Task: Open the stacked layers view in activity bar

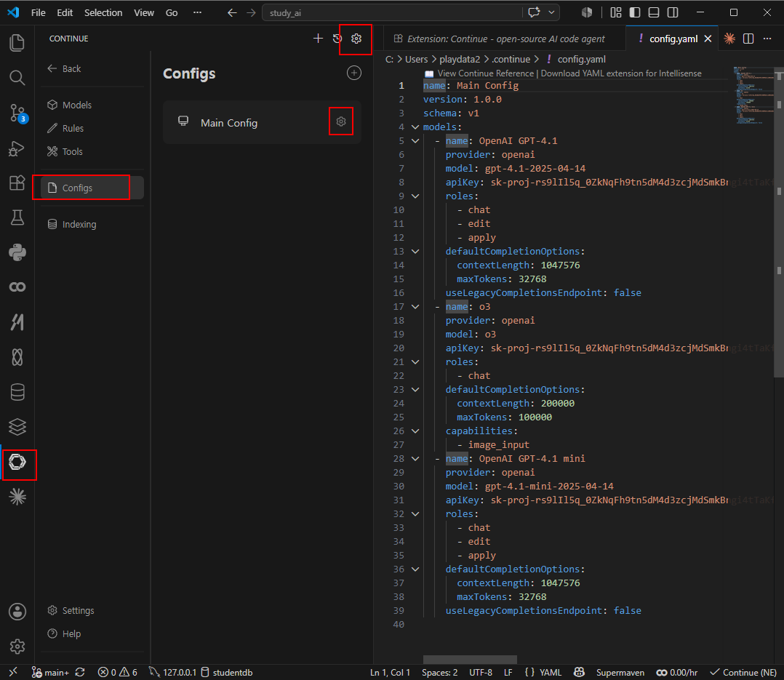Action: point(17,427)
